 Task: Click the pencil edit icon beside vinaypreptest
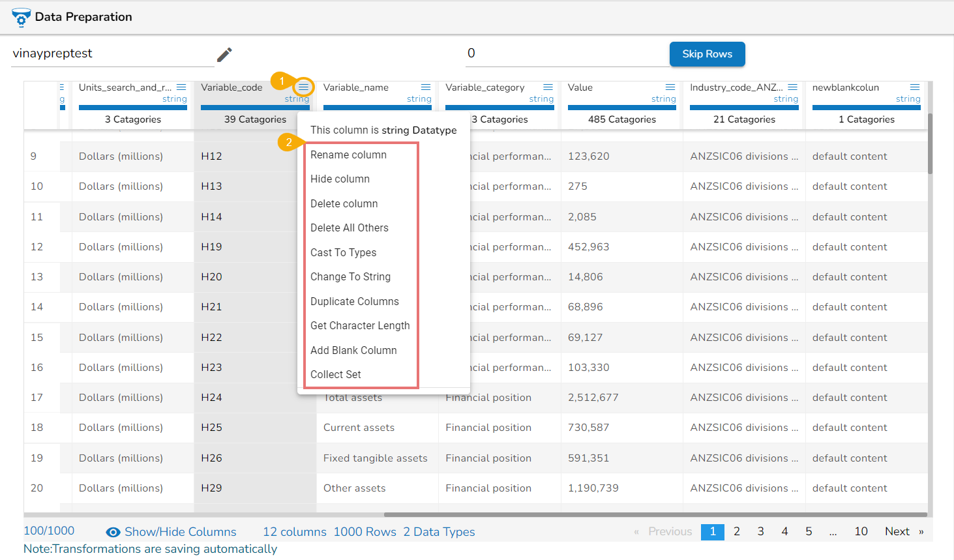(224, 55)
